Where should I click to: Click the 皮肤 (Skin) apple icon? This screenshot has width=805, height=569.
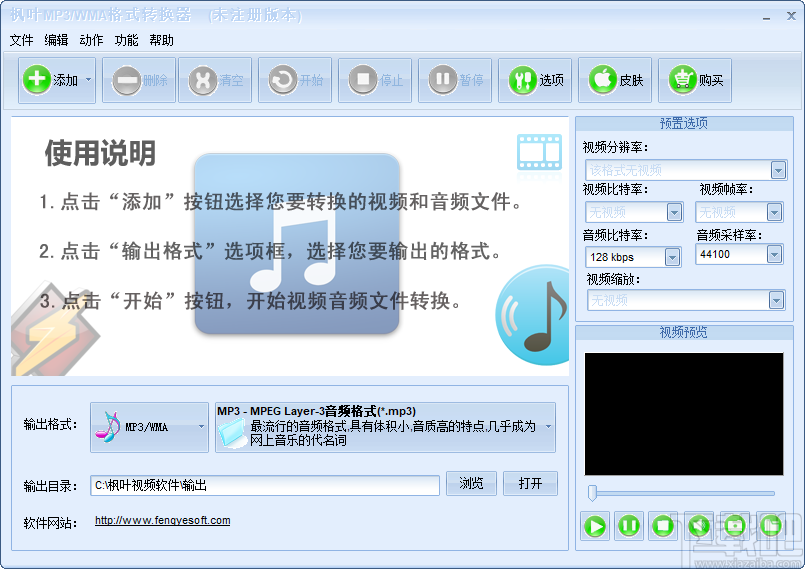602,80
